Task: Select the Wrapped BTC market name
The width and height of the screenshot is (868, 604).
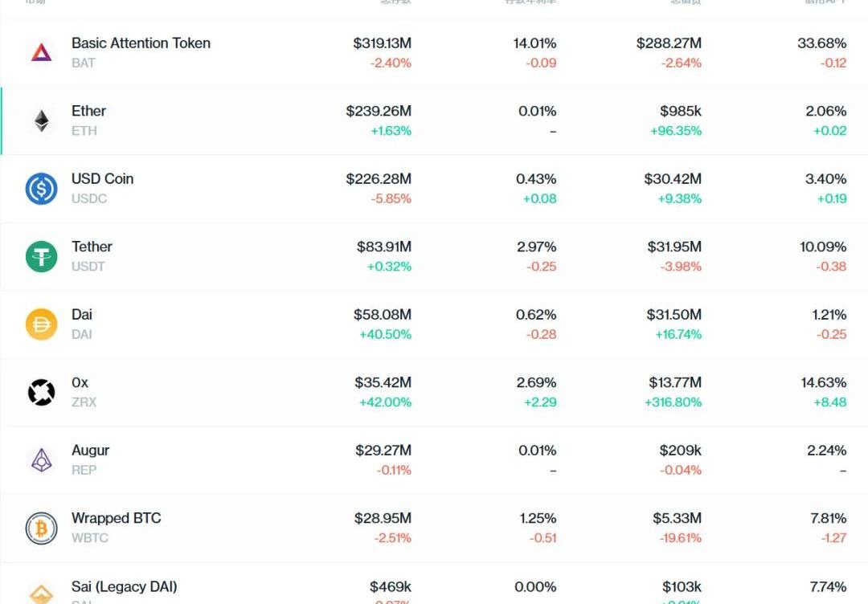Action: point(116,518)
